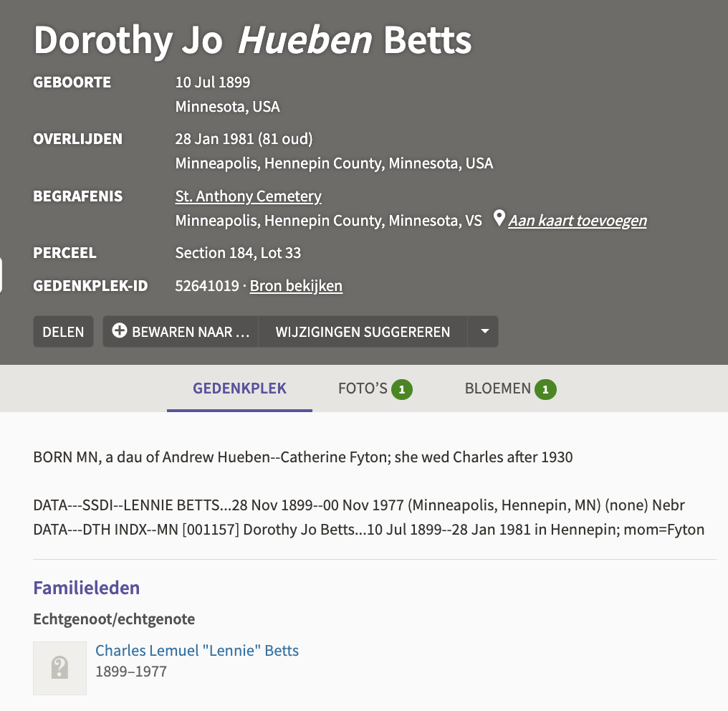Open Charles Lemuel "Lennie" Betts memorial link
Screen dimensions: 728x711
pyautogui.click(x=197, y=650)
